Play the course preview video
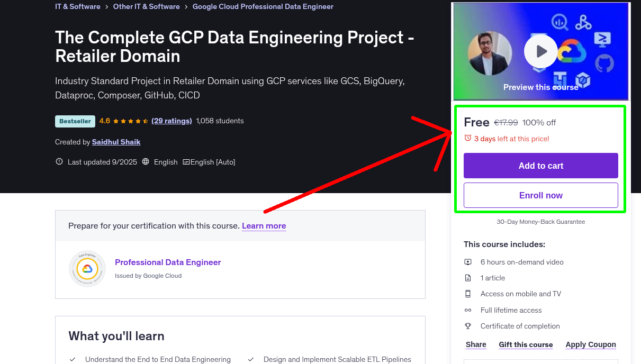 point(540,51)
